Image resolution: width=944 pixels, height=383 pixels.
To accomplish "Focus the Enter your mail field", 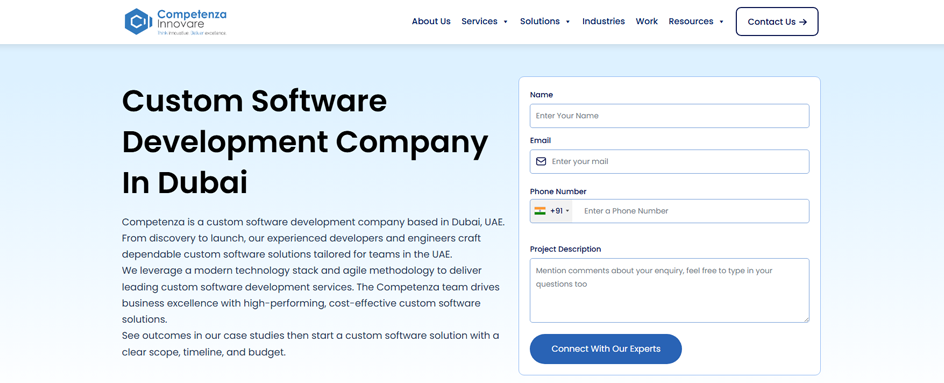I will click(x=669, y=161).
